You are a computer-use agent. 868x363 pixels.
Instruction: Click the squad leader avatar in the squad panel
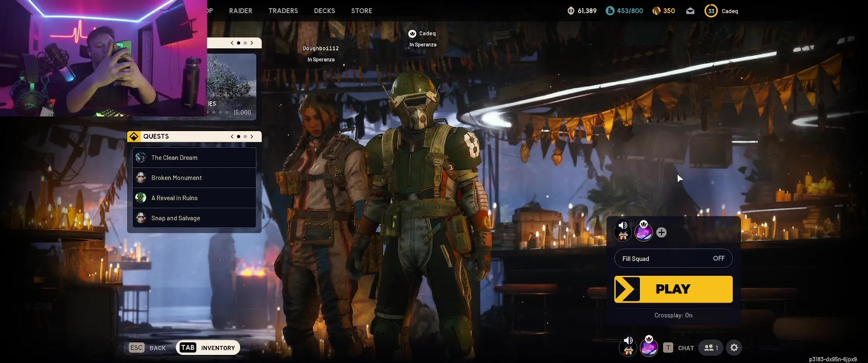click(x=643, y=231)
